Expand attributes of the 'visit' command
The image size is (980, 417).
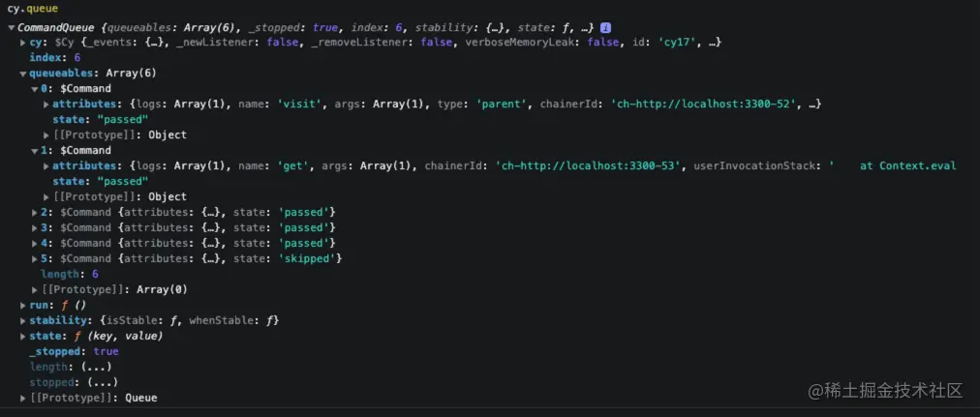click(46, 104)
